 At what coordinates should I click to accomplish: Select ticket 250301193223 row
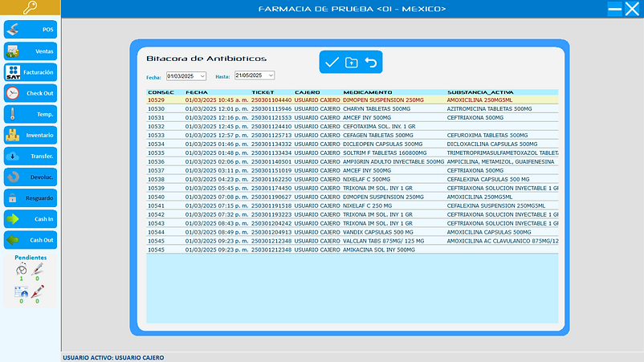tap(352, 214)
